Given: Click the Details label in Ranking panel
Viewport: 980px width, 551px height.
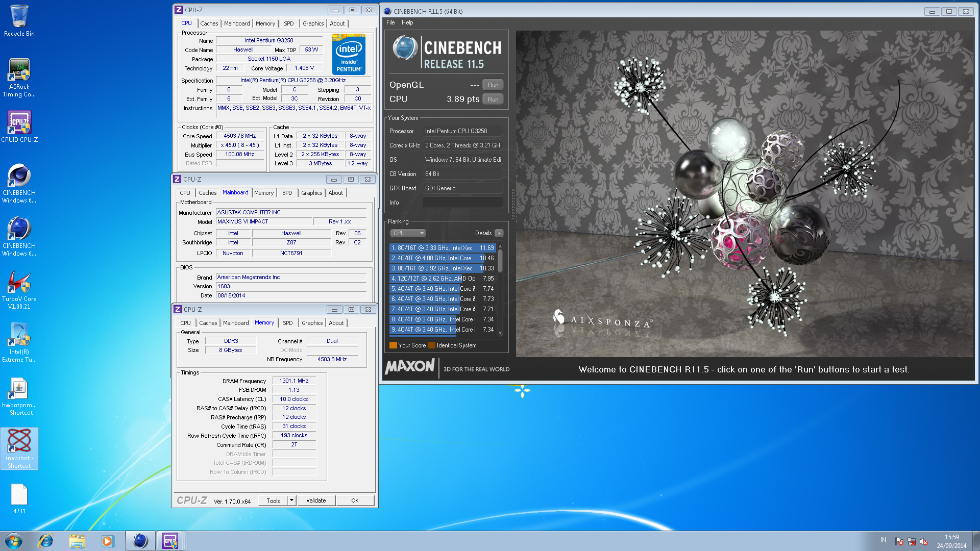Looking at the screenshot, I should pyautogui.click(x=483, y=233).
